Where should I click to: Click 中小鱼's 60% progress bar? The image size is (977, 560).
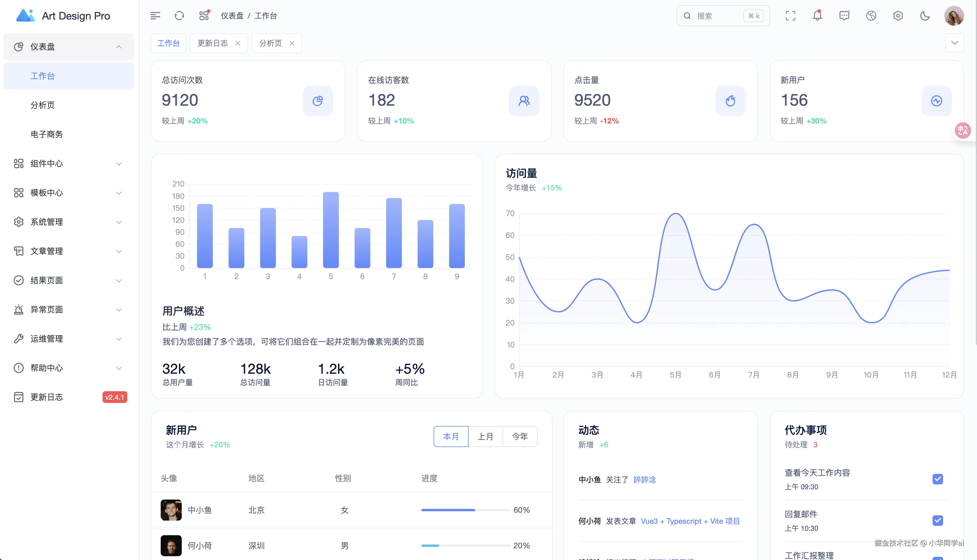[466, 510]
